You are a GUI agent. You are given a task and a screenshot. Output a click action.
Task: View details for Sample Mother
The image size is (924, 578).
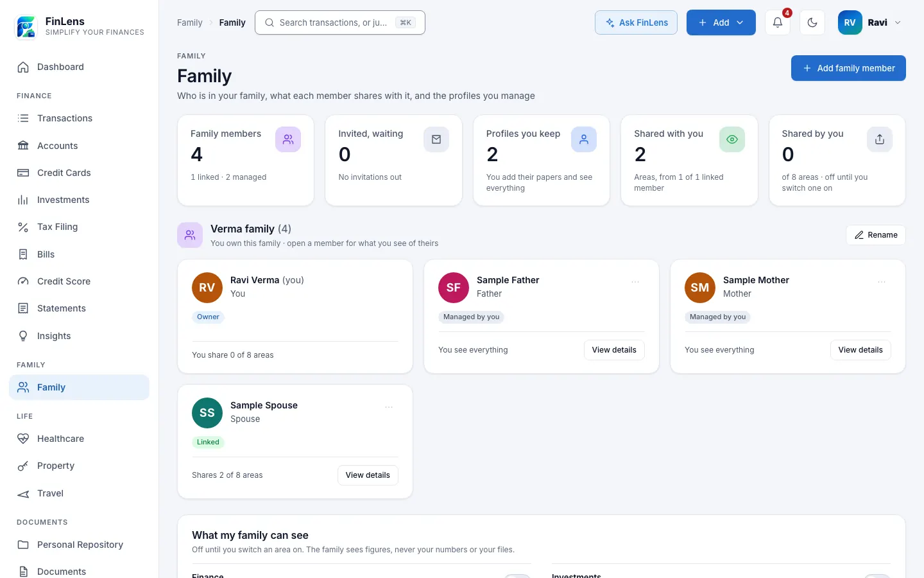click(860, 350)
